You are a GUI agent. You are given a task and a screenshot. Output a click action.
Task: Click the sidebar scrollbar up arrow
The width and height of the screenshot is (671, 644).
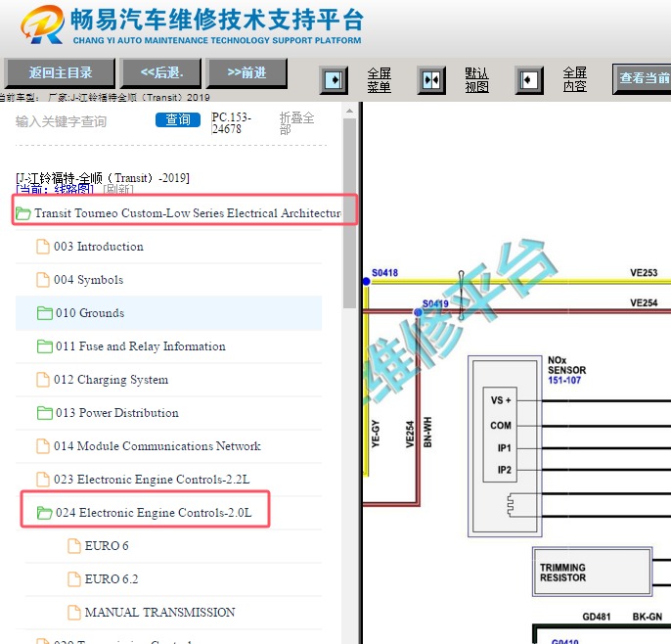coord(349,111)
